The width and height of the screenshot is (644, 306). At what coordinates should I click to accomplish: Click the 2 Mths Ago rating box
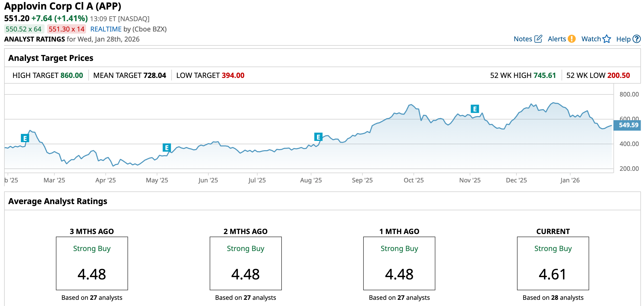(245, 263)
